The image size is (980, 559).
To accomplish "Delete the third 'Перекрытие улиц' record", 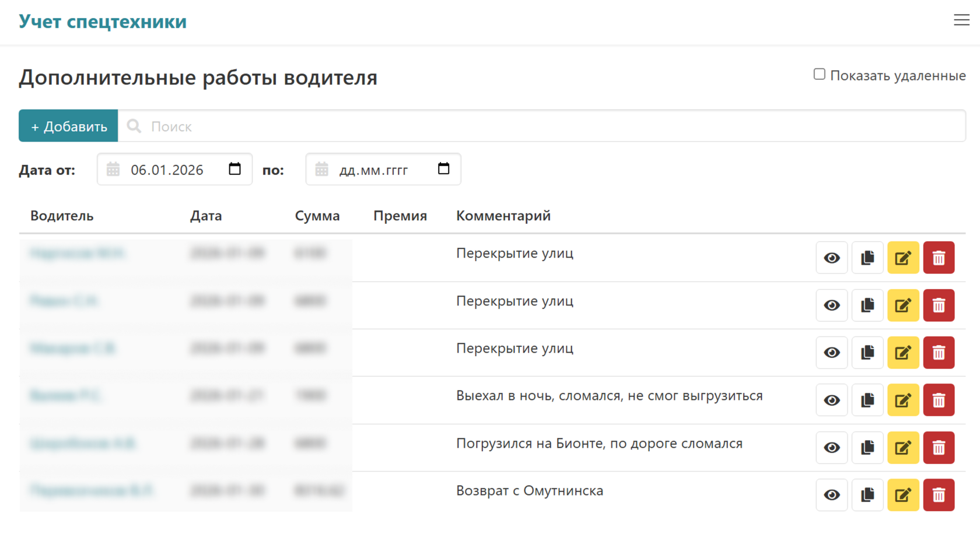I will coord(939,353).
